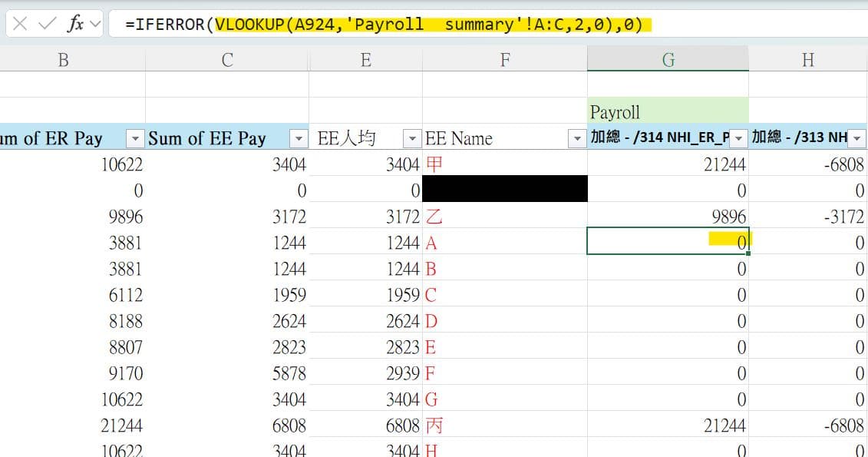
Task: Click the 9896 value in column G
Action: coord(728,216)
